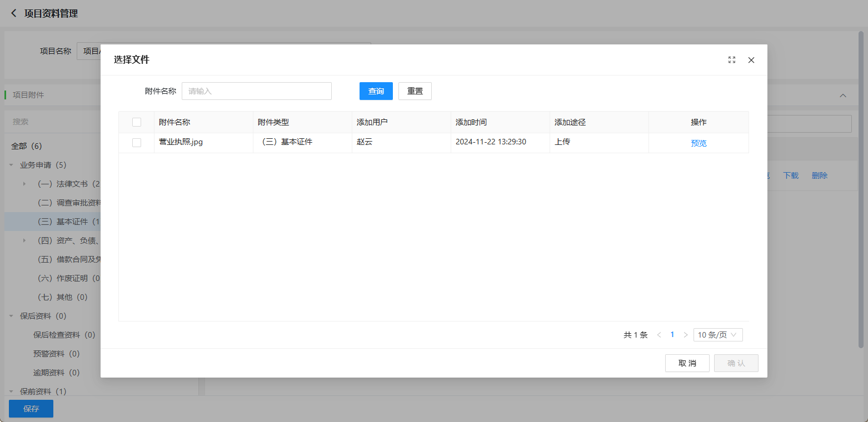Tick the select-all checkbox in table header

click(137, 122)
